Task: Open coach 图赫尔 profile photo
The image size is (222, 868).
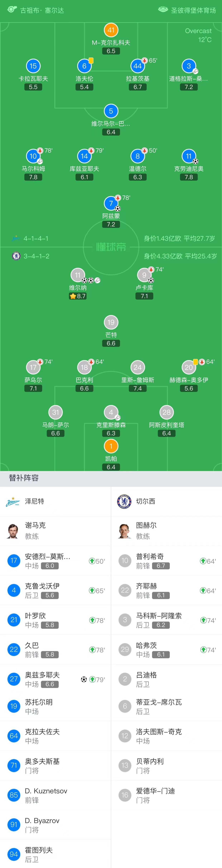Action: pyautogui.click(x=124, y=531)
